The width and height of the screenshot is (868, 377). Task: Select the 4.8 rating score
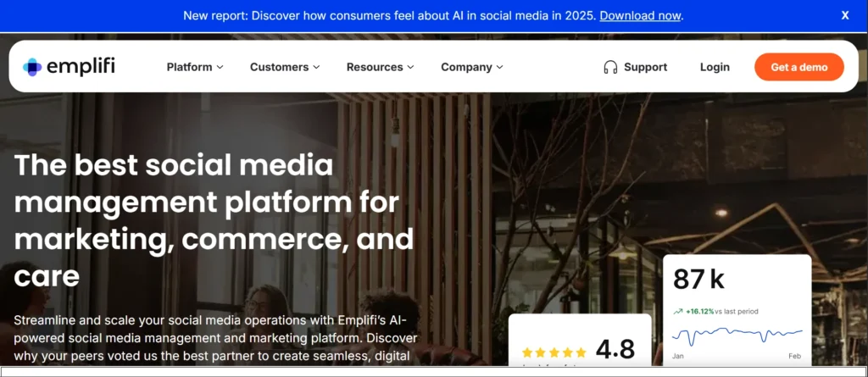pyautogui.click(x=615, y=348)
